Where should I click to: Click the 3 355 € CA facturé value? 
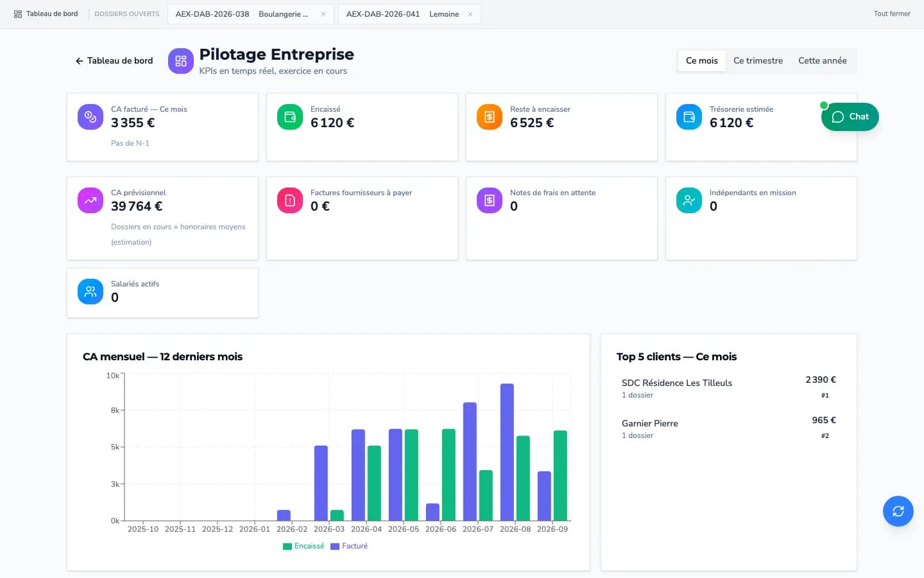[133, 123]
